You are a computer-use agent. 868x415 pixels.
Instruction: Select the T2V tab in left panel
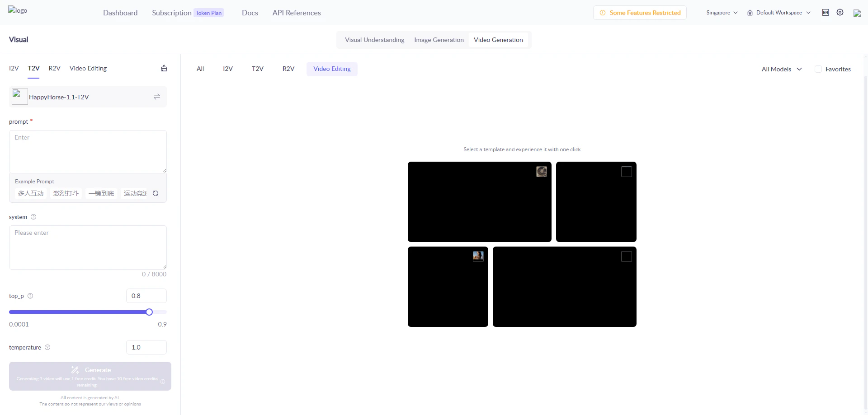click(x=33, y=68)
